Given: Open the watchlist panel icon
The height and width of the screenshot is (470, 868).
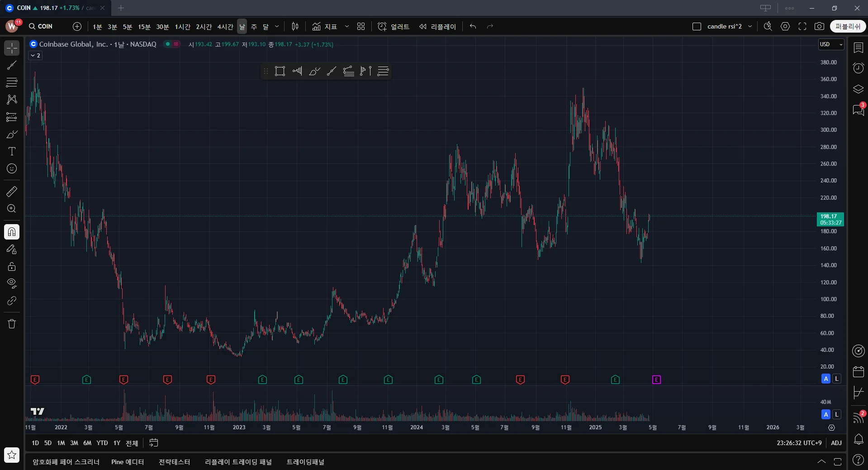Looking at the screenshot, I should point(858,48).
